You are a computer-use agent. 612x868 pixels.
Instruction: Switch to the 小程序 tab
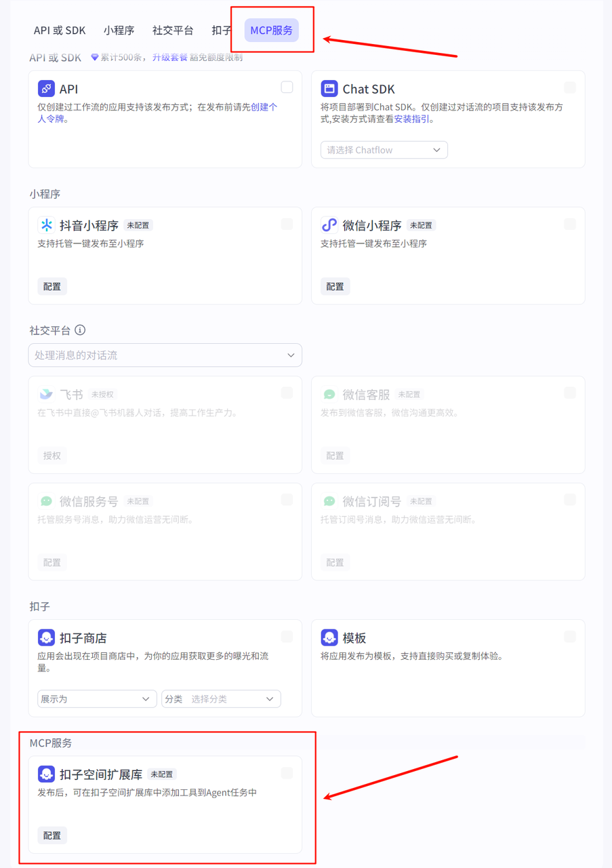(119, 31)
